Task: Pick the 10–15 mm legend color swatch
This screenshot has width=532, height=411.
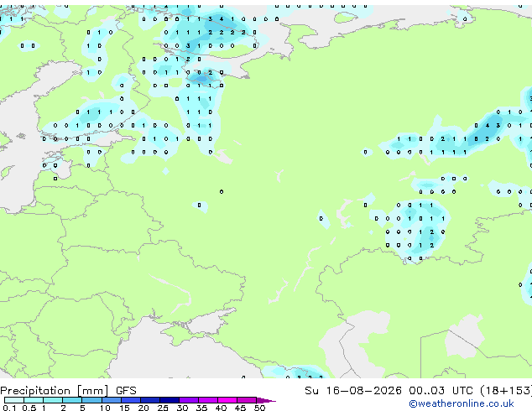Action: point(112,400)
